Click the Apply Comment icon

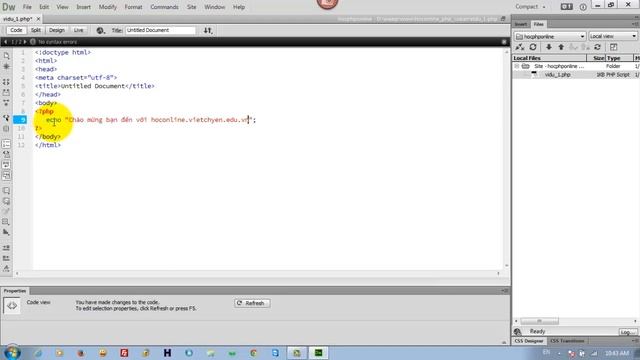coord(6,191)
